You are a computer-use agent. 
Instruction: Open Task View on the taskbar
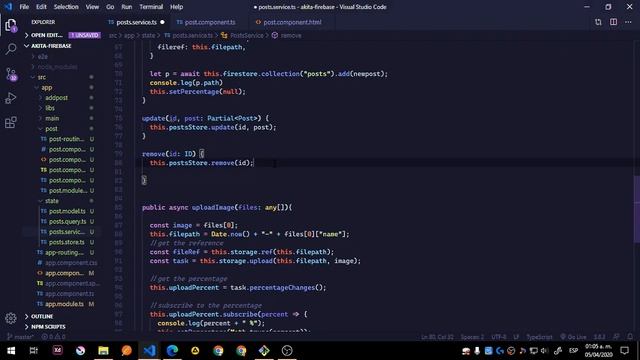34,351
